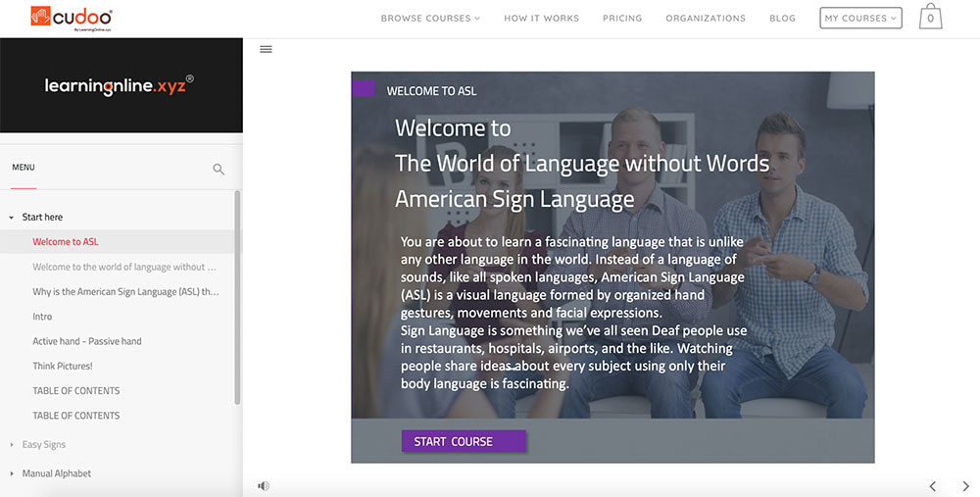Open the My Courses dropdown
The width and height of the screenshot is (980, 497).
(860, 18)
